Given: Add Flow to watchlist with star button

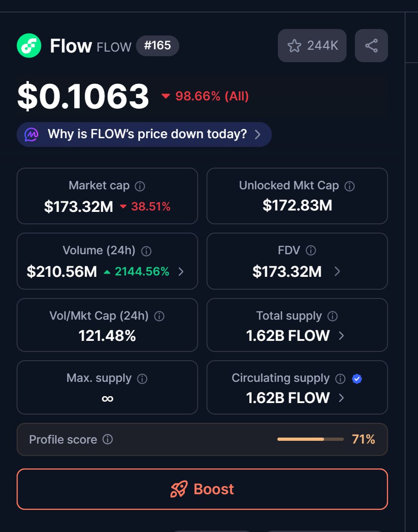Looking at the screenshot, I should pos(312,46).
